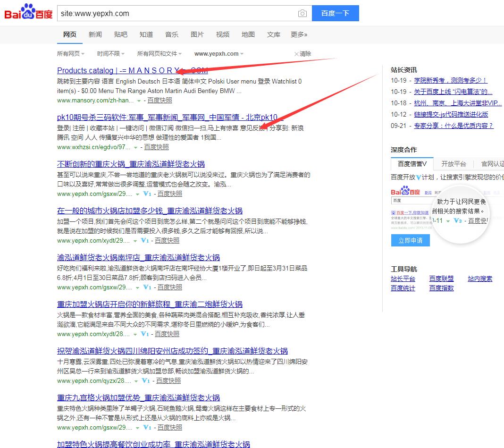
Task: Open 百度统计 tool link
Action: point(403,288)
